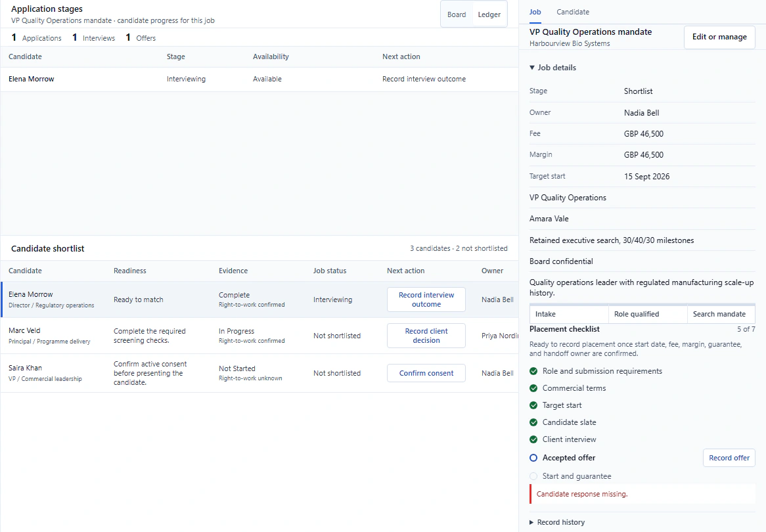766x532 pixels.
Task: Switch to Board view
Action: pos(457,14)
